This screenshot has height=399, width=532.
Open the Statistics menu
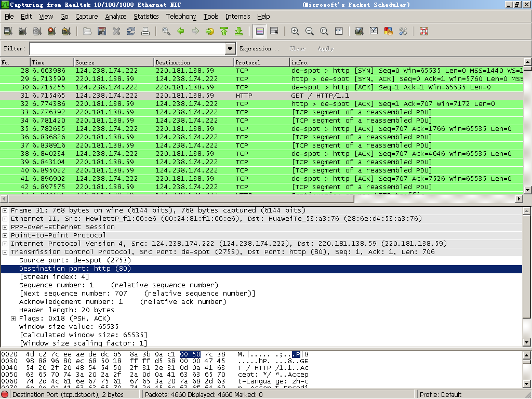tap(146, 16)
